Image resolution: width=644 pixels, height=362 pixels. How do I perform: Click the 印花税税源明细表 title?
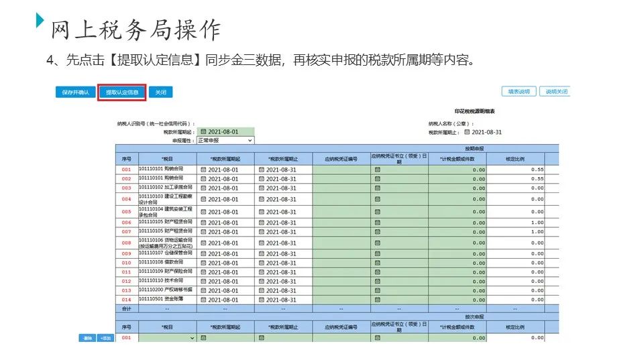coord(474,111)
